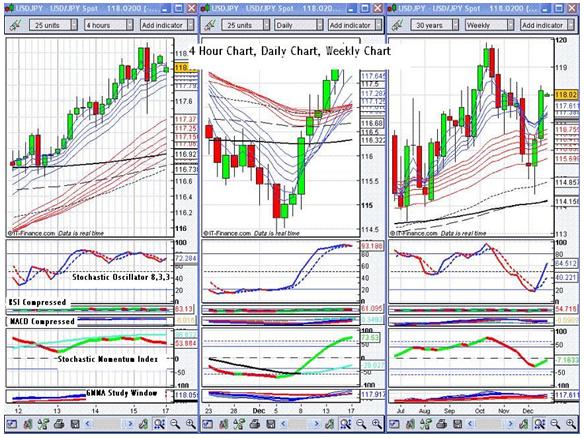Click the 72.284 stochastic value in 4 hours window
Viewport: 584px width, 438px height.
coord(185,258)
